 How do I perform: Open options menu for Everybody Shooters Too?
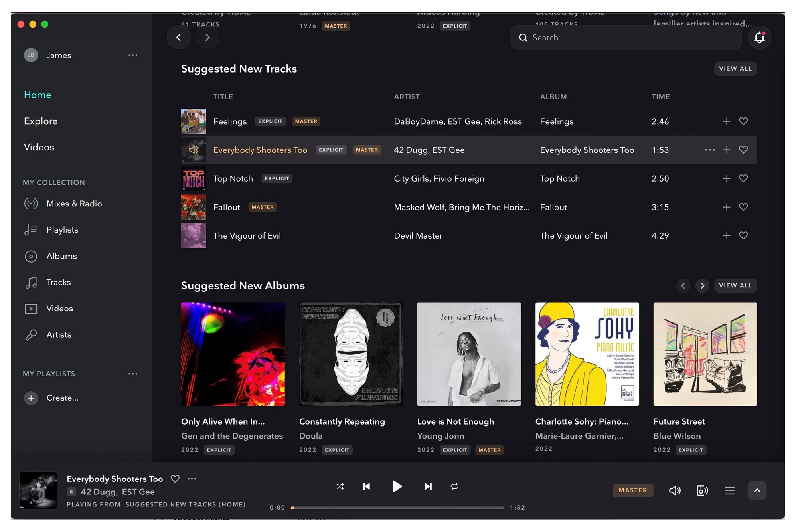(710, 150)
